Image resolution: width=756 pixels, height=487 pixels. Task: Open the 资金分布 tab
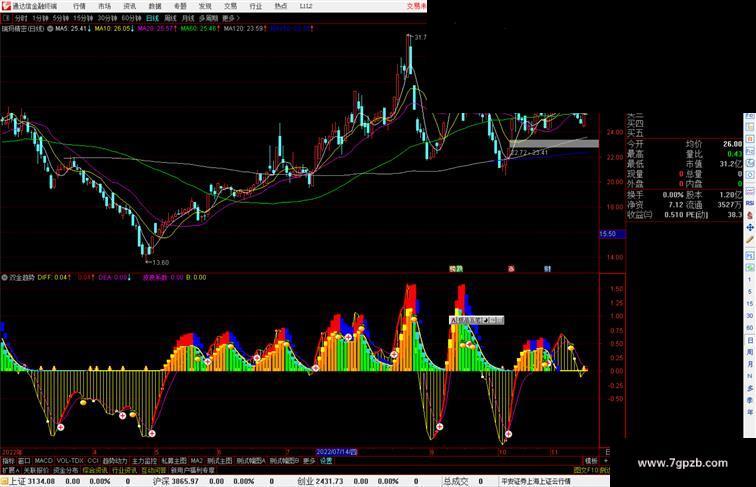point(66,470)
